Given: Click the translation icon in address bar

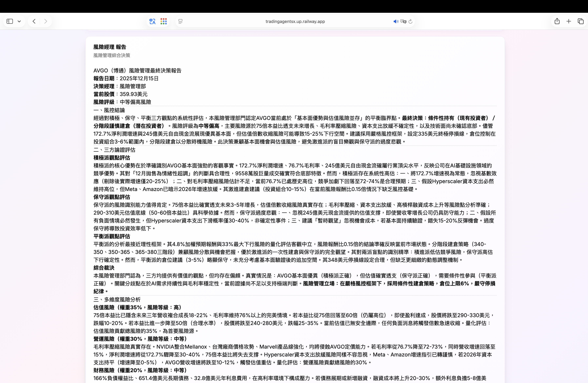Looking at the screenshot, I should click(x=403, y=21).
